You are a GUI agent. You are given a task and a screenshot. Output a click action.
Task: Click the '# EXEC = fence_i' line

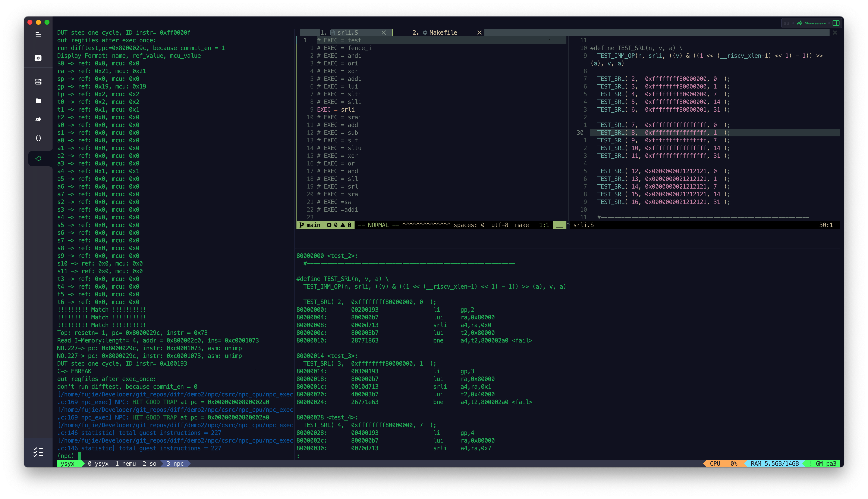(x=344, y=48)
